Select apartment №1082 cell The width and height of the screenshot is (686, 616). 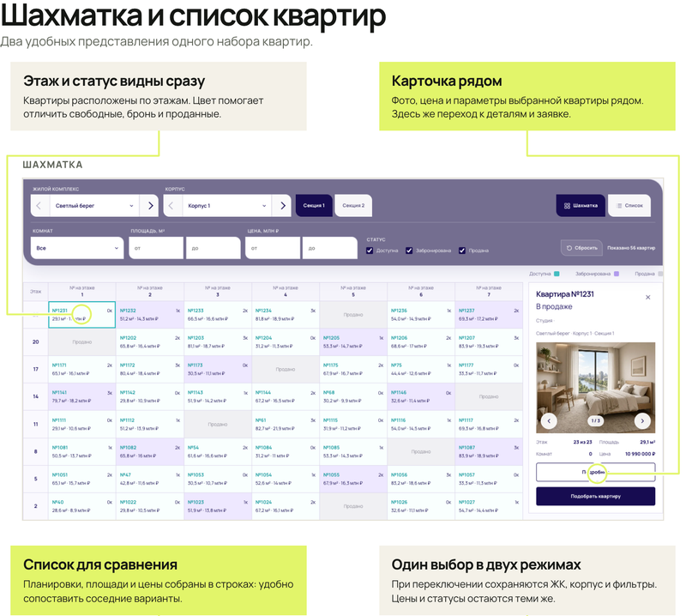click(150, 452)
